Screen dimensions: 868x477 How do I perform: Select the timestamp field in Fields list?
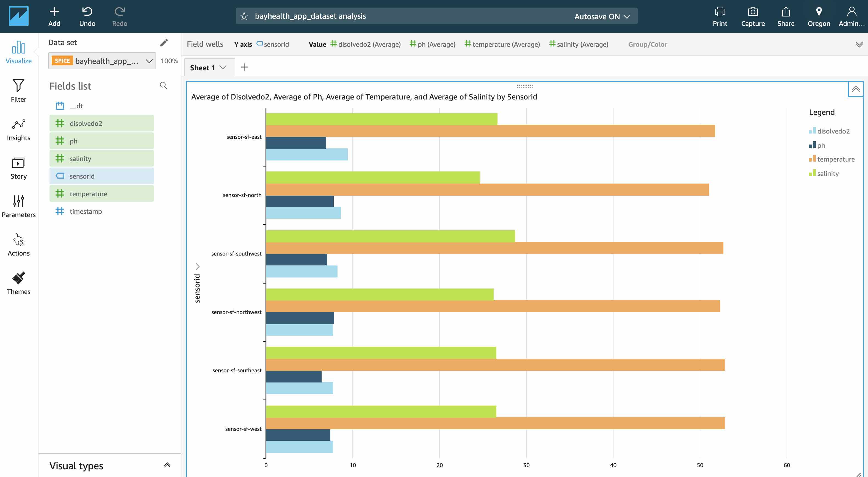pos(85,211)
